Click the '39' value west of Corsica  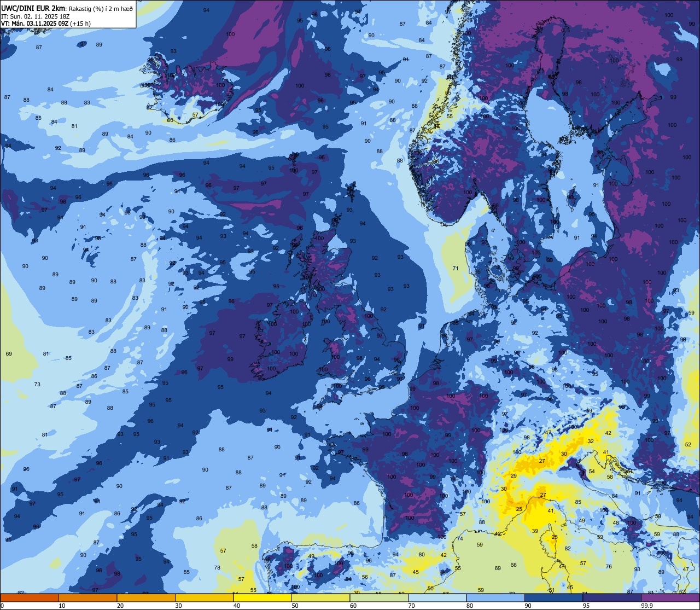pyautogui.click(x=535, y=531)
